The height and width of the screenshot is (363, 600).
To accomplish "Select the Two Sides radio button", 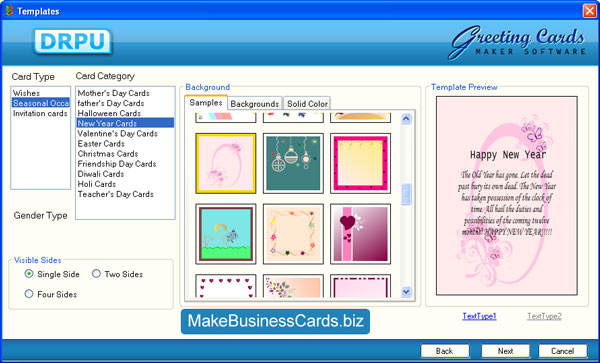I will tap(96, 274).
